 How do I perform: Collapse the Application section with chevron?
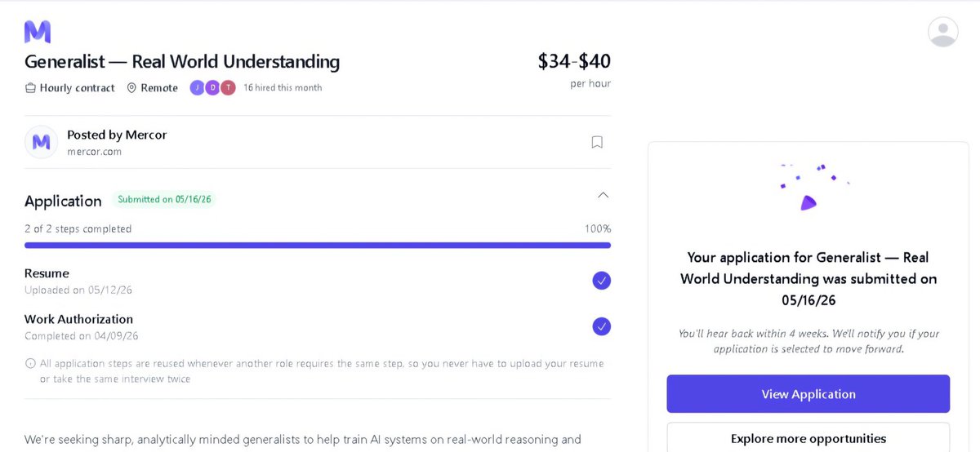point(603,195)
